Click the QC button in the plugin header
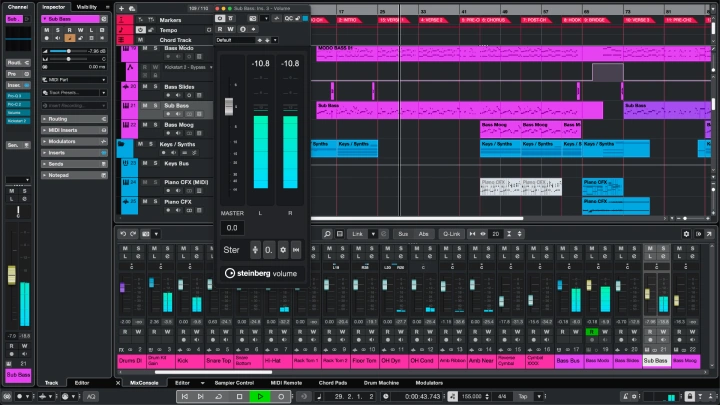This screenshot has height=405, width=720. point(288,18)
